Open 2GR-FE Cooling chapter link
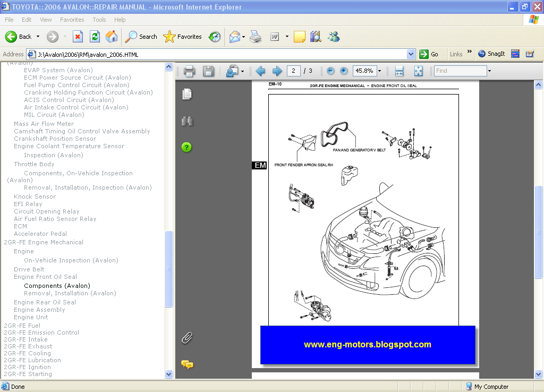The height and width of the screenshot is (392, 544). click(28, 353)
